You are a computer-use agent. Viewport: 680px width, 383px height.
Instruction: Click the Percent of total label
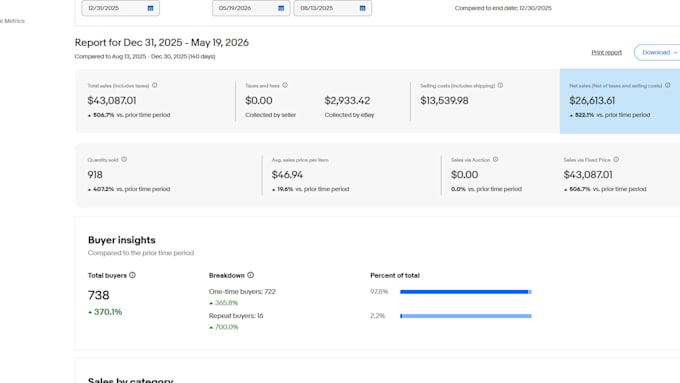coord(395,275)
